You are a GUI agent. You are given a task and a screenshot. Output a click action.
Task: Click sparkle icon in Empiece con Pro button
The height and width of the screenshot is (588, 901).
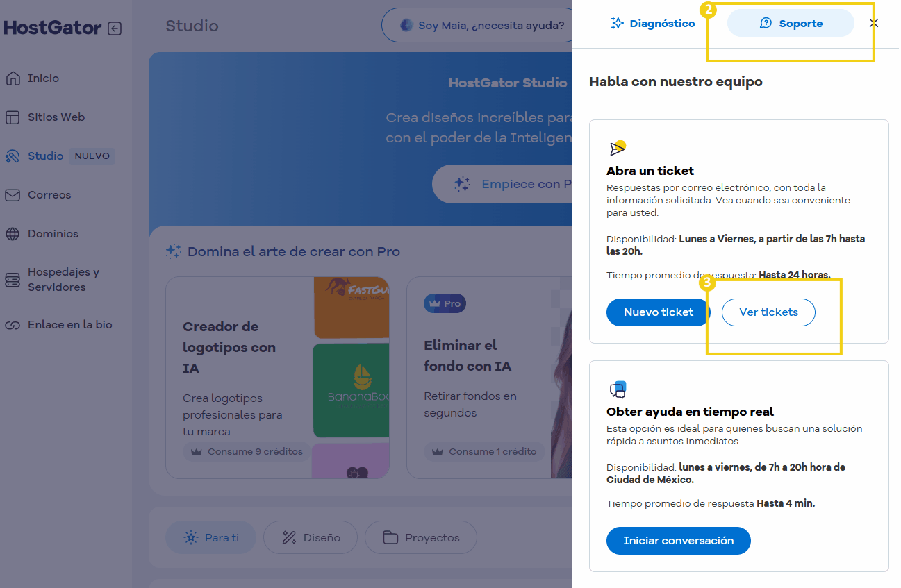pos(462,184)
